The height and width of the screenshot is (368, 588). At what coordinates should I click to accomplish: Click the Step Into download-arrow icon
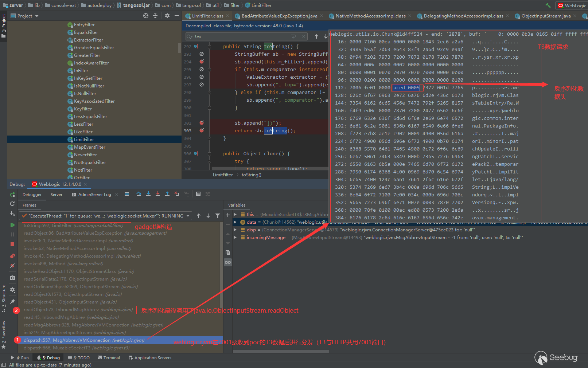point(148,194)
